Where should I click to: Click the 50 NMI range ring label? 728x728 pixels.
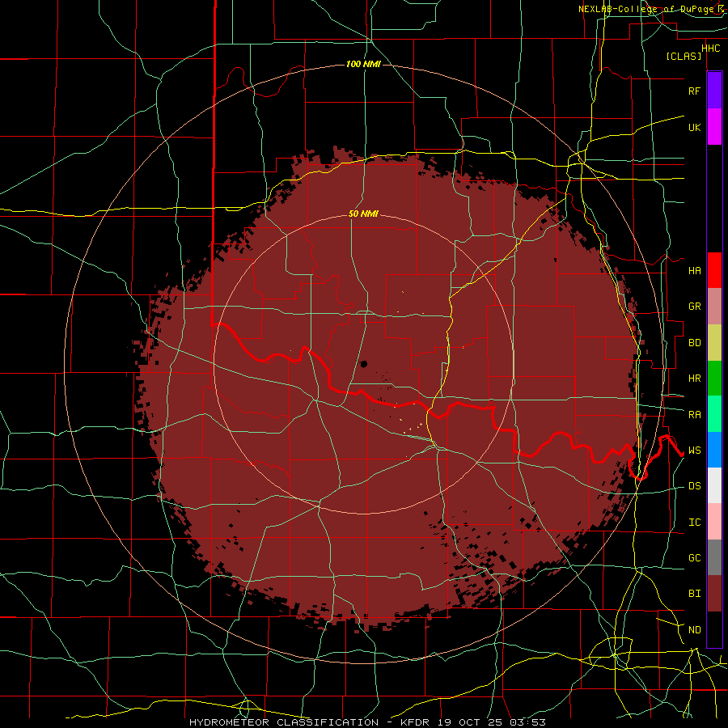tap(363, 214)
